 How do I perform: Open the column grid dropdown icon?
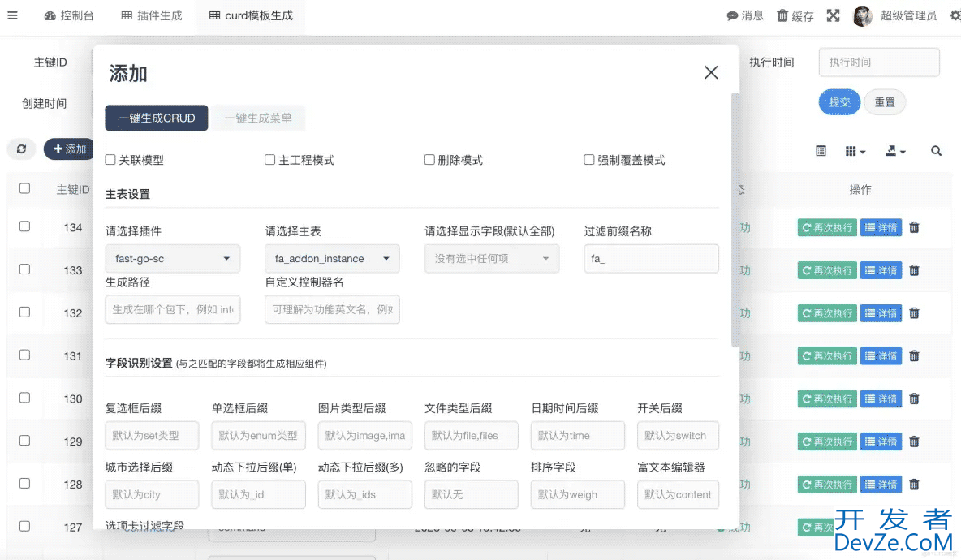click(x=855, y=151)
